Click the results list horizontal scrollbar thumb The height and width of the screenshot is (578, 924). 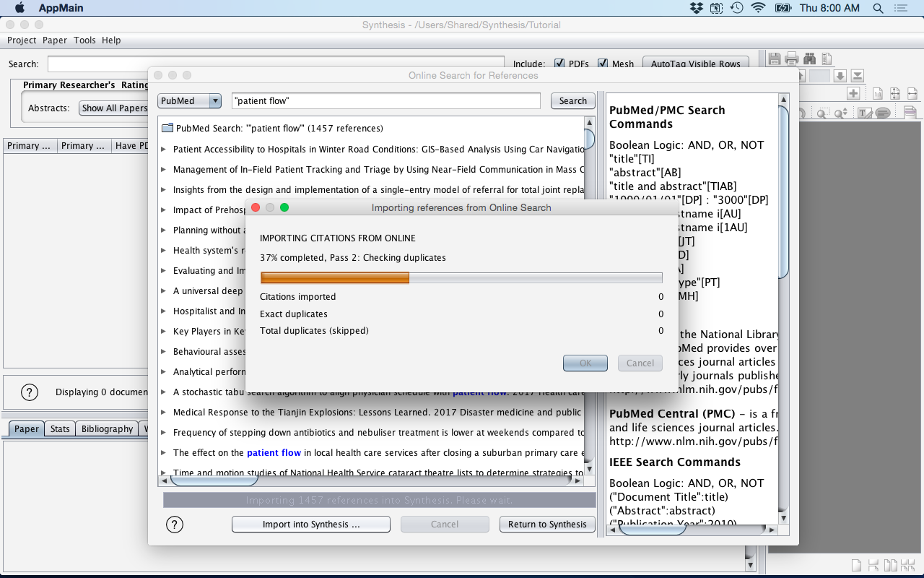click(214, 480)
